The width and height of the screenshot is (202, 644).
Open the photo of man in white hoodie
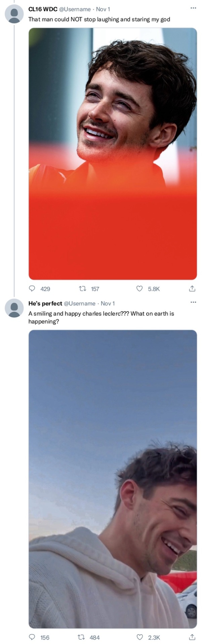pos(113,479)
